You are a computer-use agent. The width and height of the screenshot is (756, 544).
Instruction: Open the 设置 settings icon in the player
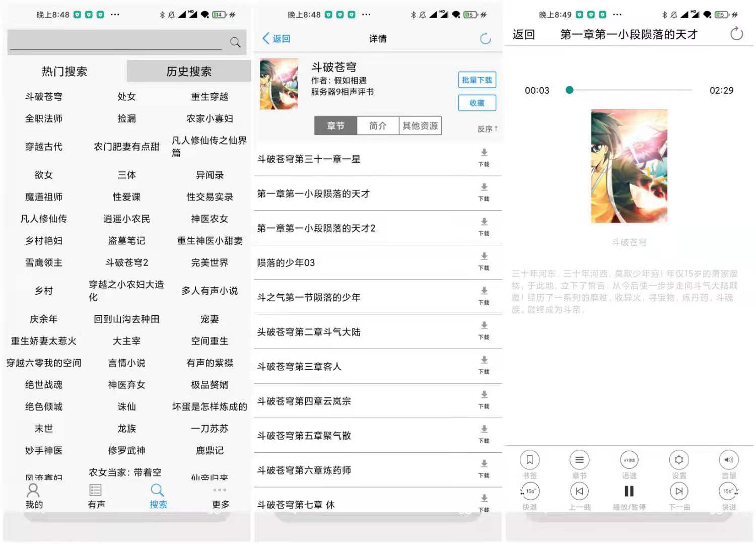click(678, 459)
